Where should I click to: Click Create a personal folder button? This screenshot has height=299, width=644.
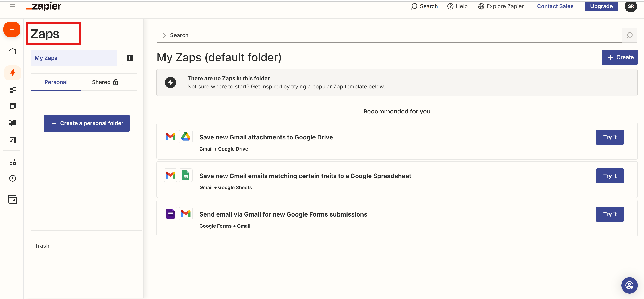pos(87,123)
